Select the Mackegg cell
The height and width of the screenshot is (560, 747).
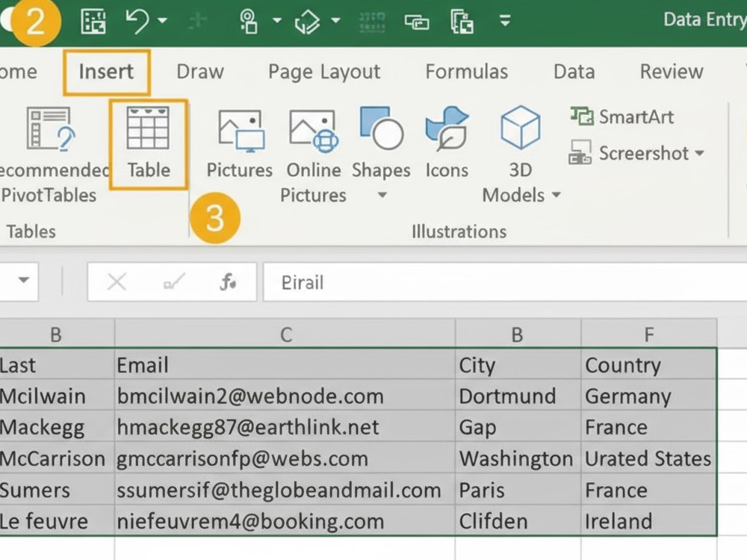(57, 427)
